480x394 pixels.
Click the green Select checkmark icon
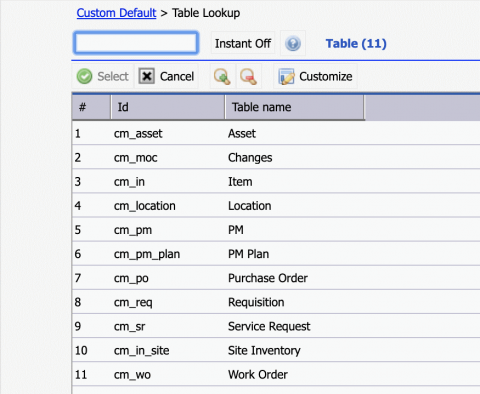(85, 76)
